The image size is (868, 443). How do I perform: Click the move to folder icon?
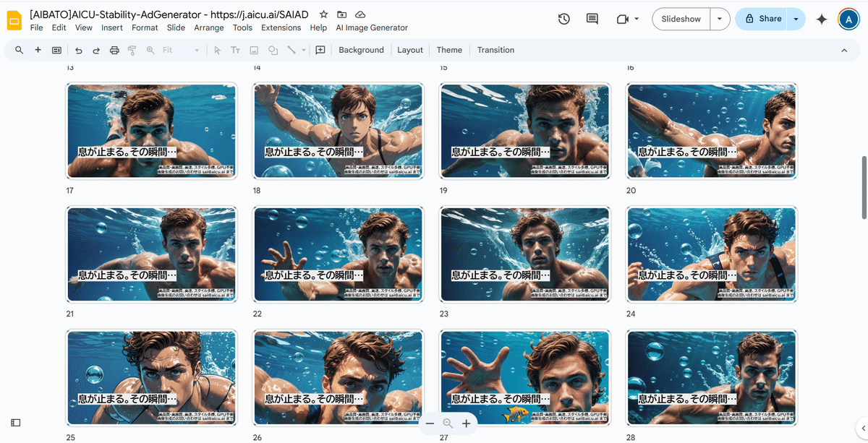point(341,14)
